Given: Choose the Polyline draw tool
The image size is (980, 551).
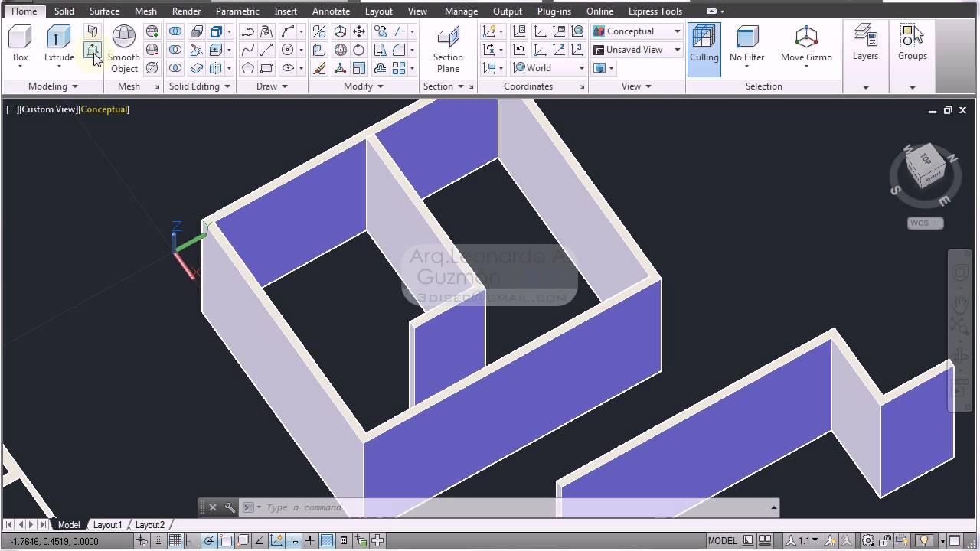Looking at the screenshot, I should point(247,31).
